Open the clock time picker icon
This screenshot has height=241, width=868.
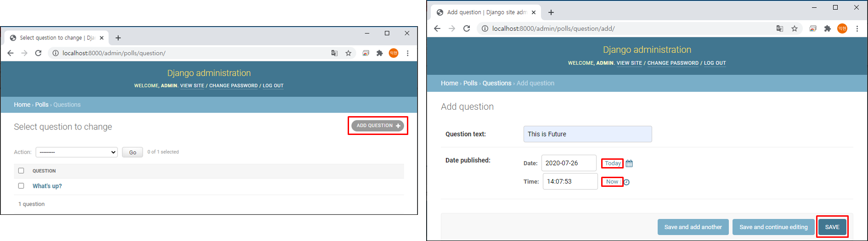[626, 182]
